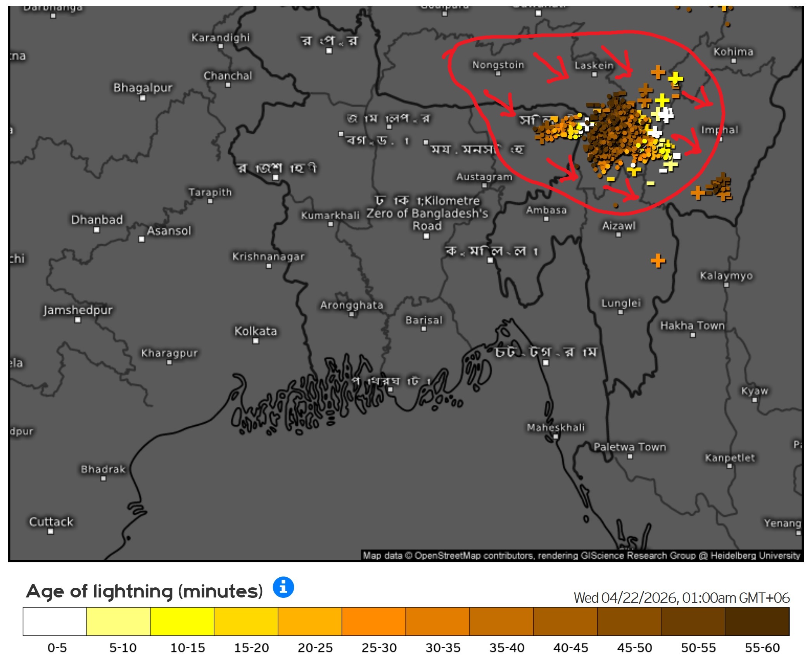
Task: Click the 40-45 brown legend swatch
Action: tap(565, 621)
